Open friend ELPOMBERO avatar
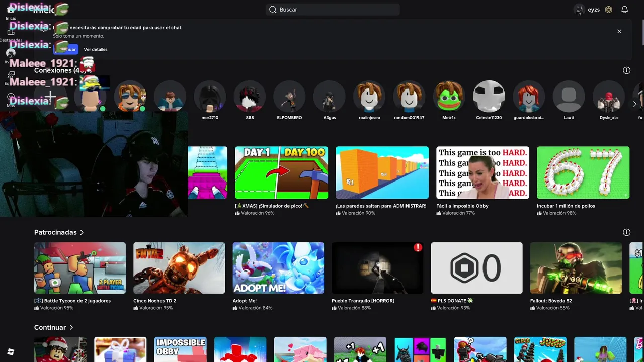This screenshot has width=644, height=362. (x=289, y=97)
